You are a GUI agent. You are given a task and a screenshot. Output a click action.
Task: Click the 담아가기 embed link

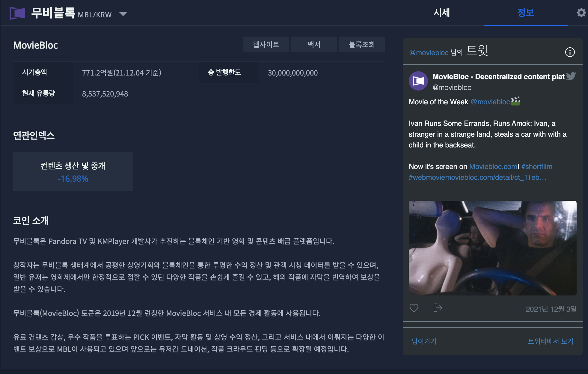point(424,341)
